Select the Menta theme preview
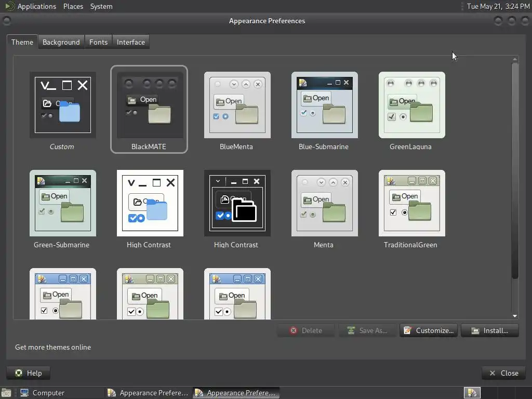Viewport: 532px width, 399px height. (x=324, y=203)
